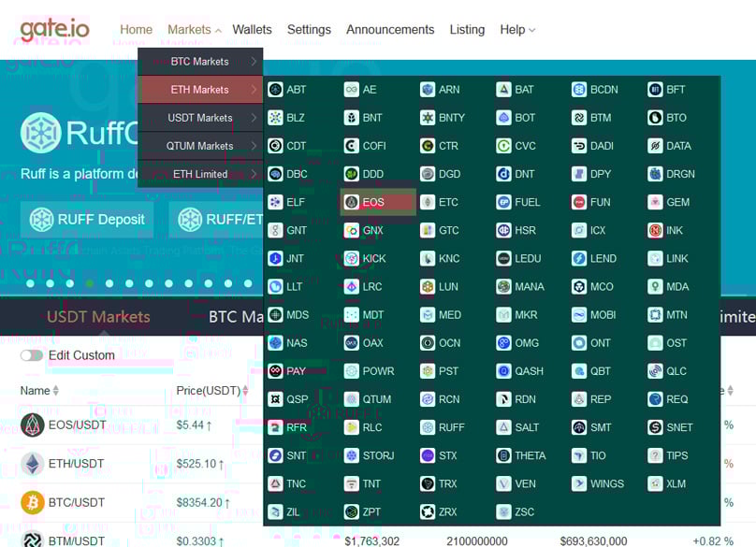Expand ETH Markets submenu arrow

[254, 89]
